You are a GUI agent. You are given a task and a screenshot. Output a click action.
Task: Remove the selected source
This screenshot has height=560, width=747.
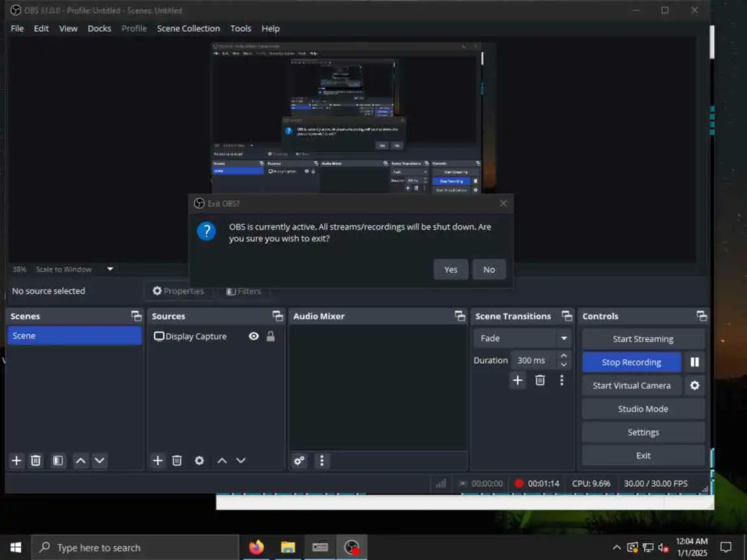point(177,460)
